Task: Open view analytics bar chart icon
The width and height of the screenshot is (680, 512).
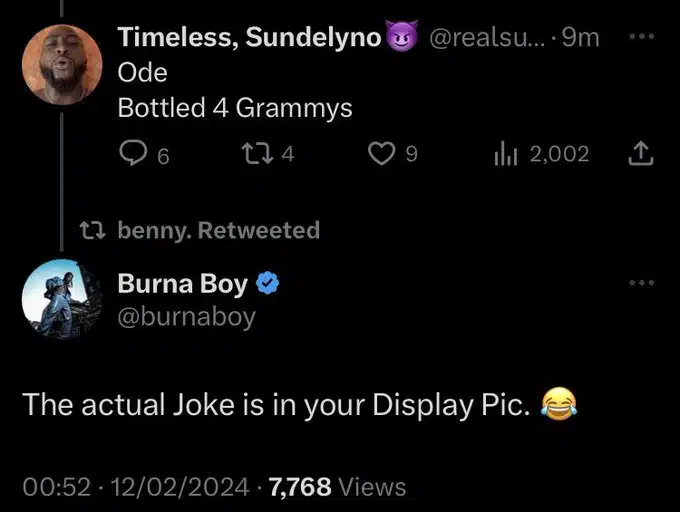Action: [507, 153]
